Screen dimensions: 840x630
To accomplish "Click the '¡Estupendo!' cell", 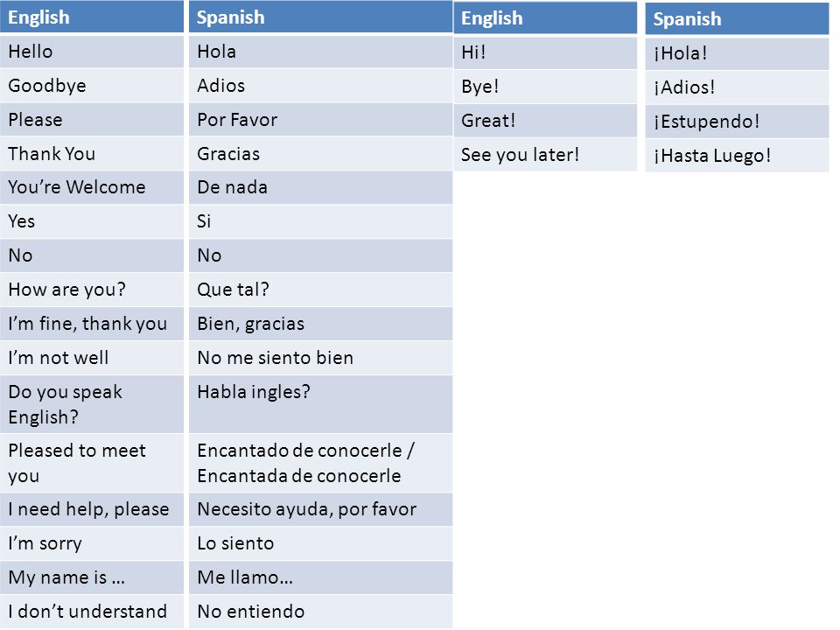I will (x=737, y=122).
